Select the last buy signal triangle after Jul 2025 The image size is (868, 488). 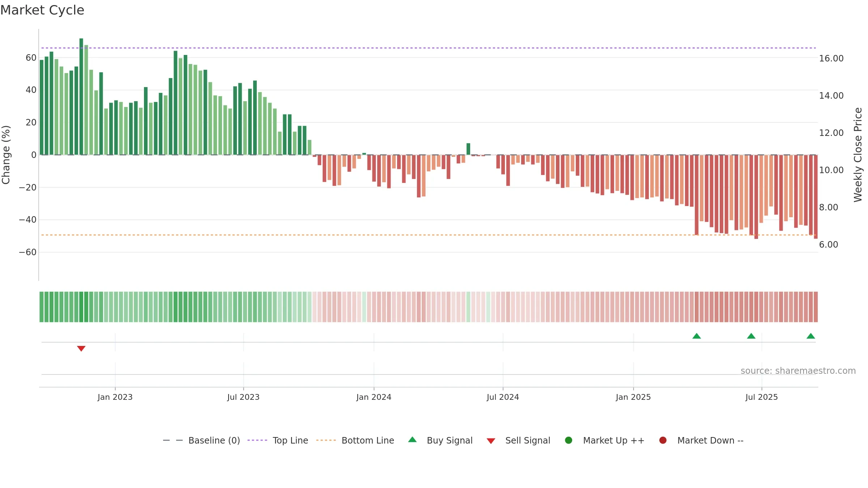811,336
